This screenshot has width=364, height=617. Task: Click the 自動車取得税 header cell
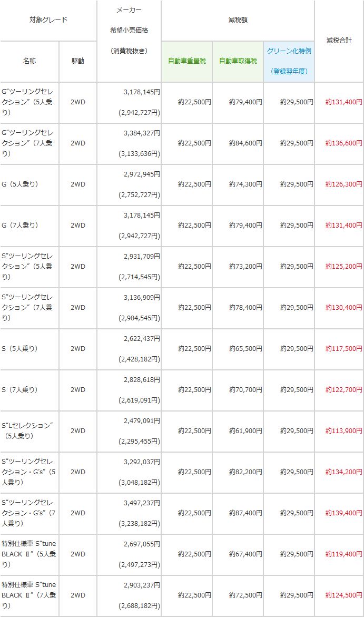click(x=238, y=62)
